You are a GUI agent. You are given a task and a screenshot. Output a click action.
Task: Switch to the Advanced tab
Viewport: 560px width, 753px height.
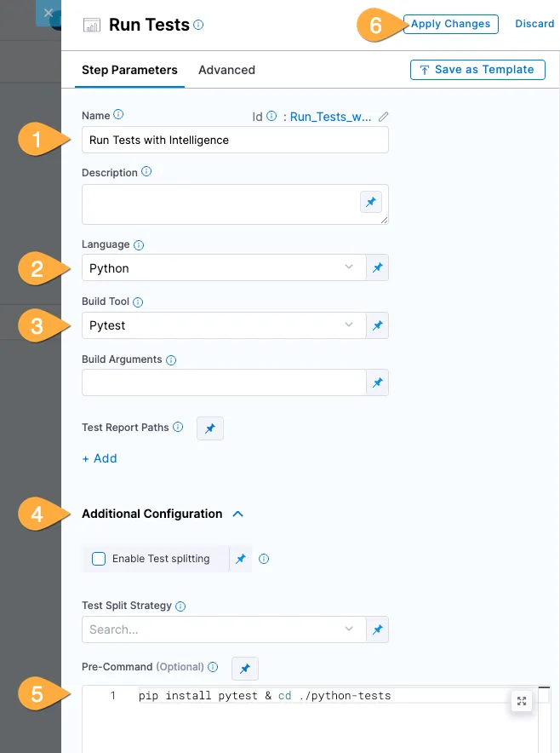click(x=226, y=70)
